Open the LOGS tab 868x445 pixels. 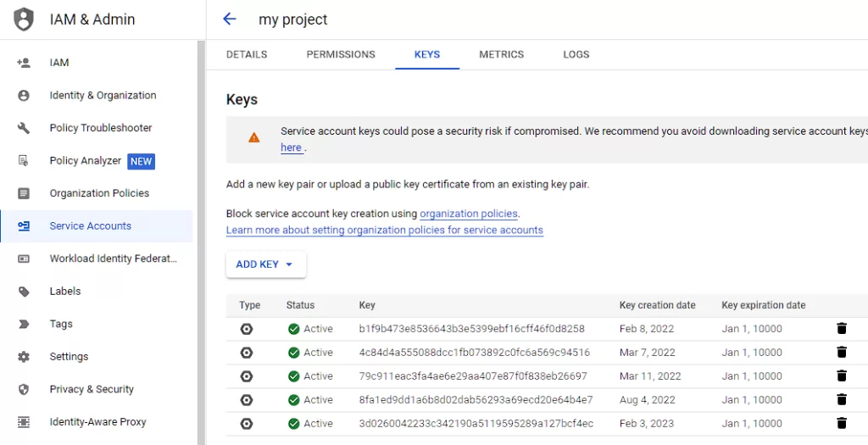(576, 54)
